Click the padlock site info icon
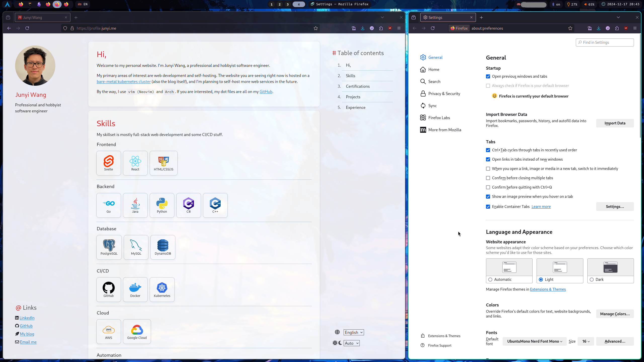 point(72,28)
